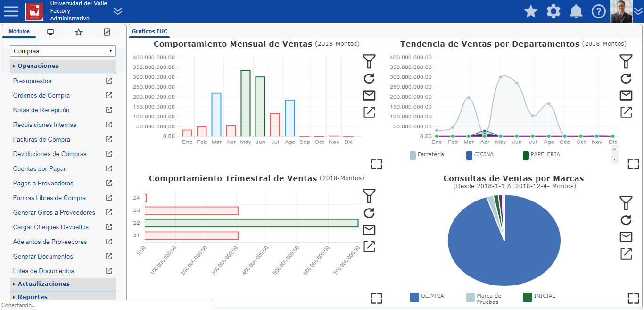Email the Comportamiento Trimestral de Ventas chart
The height and width of the screenshot is (310, 644).
(x=369, y=230)
